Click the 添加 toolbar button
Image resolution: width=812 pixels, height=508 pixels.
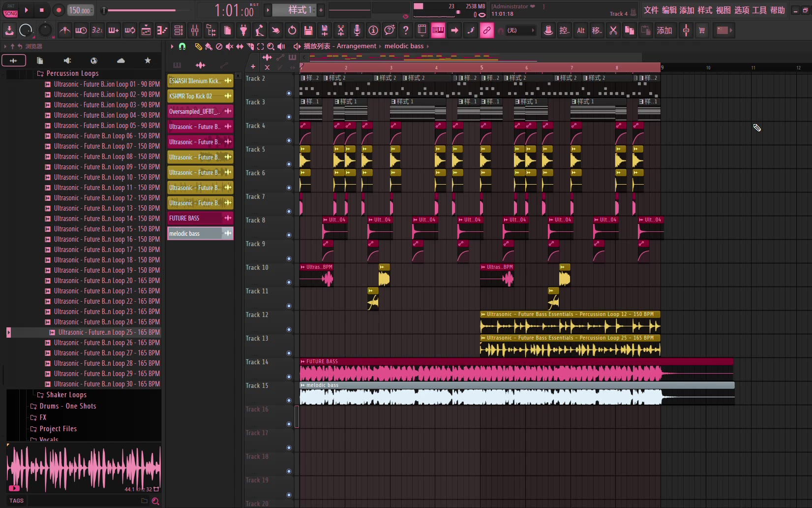click(664, 31)
